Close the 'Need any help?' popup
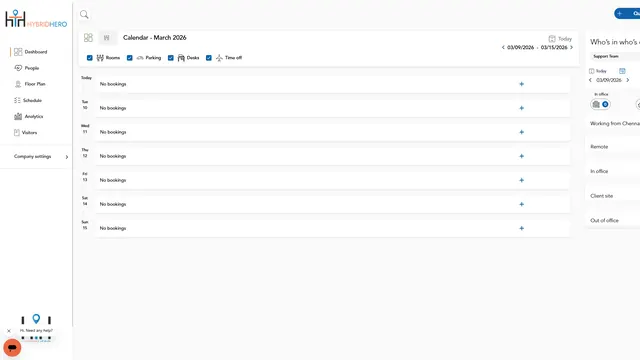Image resolution: width=640 pixels, height=360 pixels. pyautogui.click(x=9, y=331)
